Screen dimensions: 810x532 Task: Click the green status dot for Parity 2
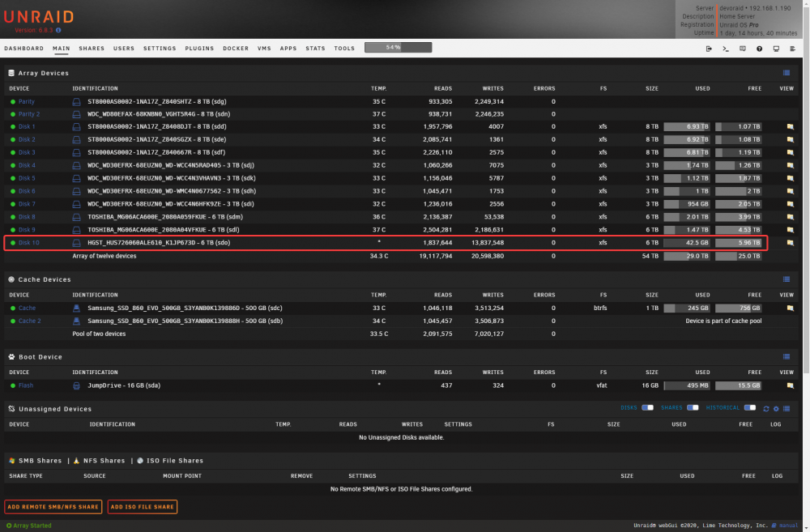[13, 114]
